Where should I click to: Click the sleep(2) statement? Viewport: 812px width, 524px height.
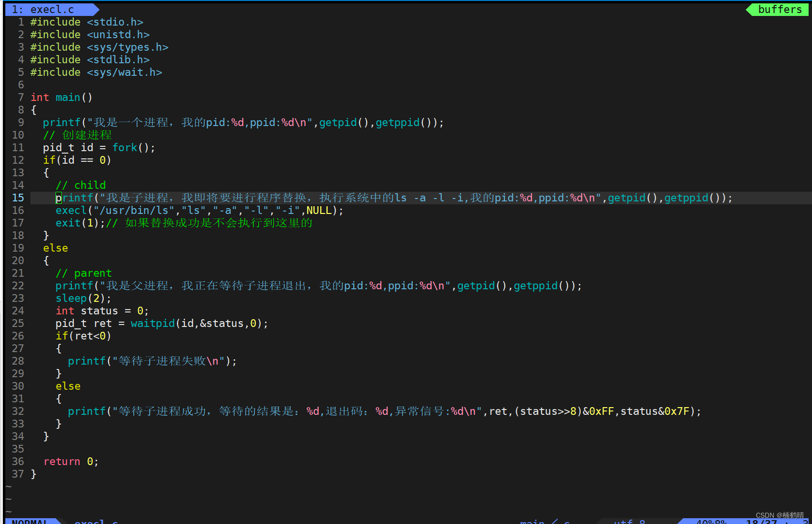(84, 298)
